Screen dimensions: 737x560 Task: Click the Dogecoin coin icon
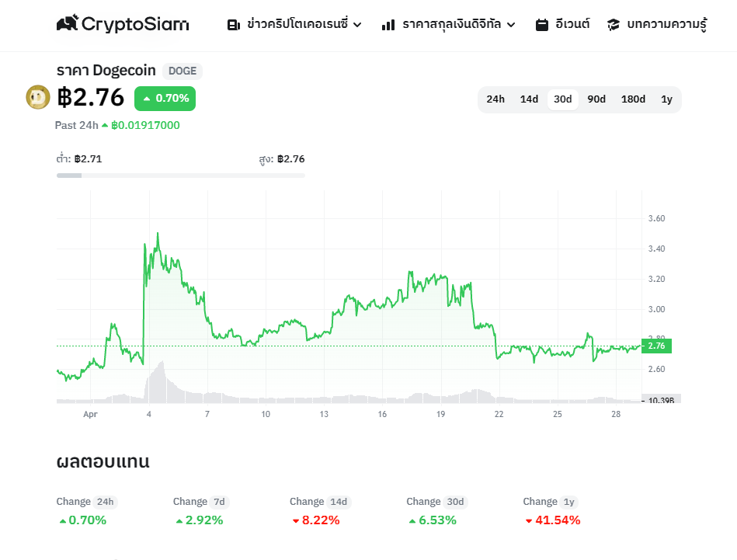[x=38, y=97]
